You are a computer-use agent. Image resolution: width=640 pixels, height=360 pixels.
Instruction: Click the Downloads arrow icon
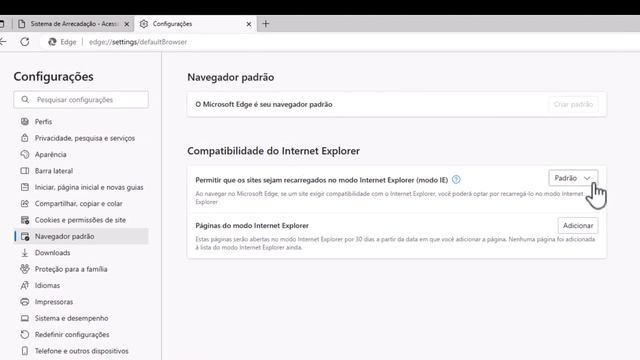[x=25, y=253]
